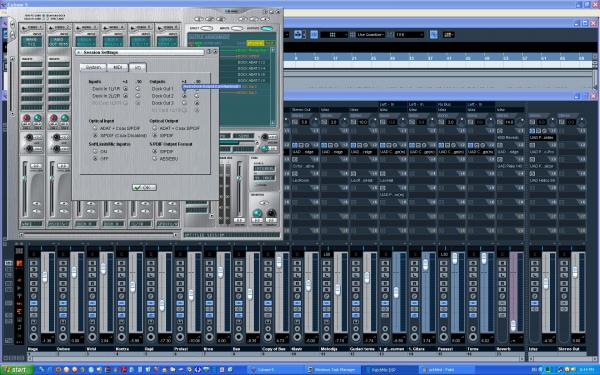Switch to Windows Task Manager in taskbar
The height and width of the screenshot is (375, 600).
click(x=332, y=370)
